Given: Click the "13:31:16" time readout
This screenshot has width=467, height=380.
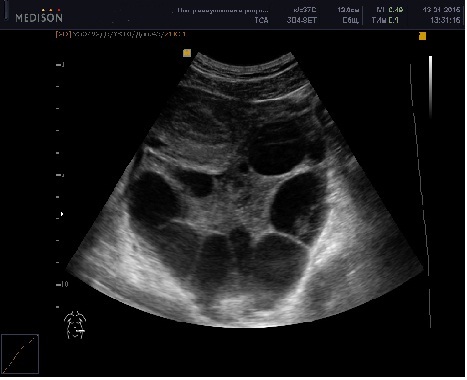Looking at the screenshot, I should point(445,20).
